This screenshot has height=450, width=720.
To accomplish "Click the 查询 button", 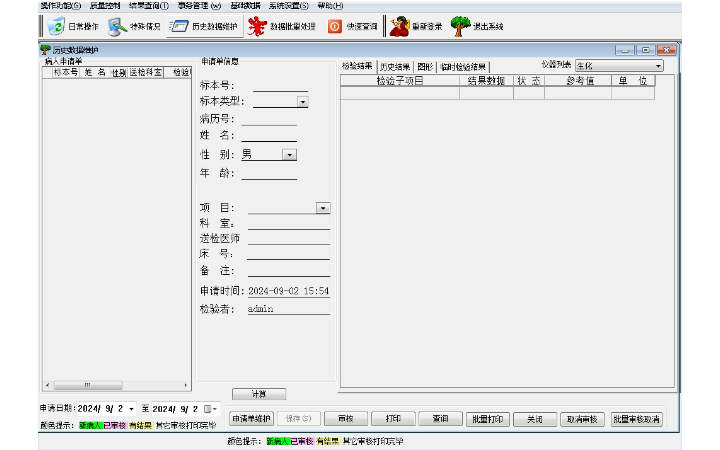I will point(440,419).
